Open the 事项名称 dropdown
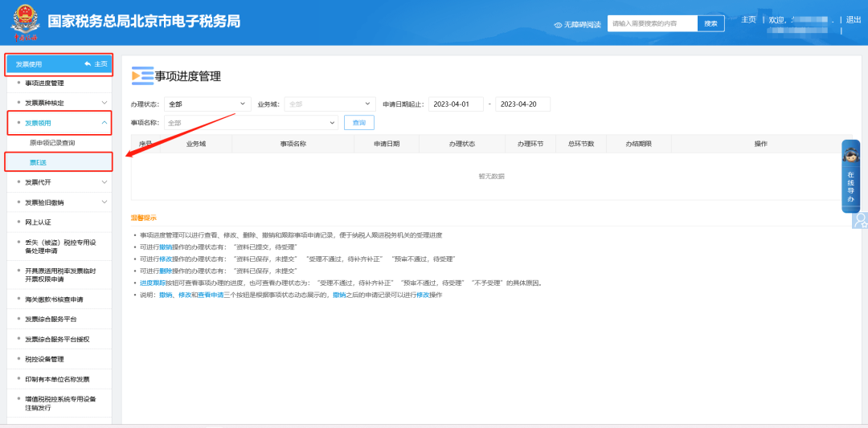This screenshot has height=428, width=868. tap(251, 123)
